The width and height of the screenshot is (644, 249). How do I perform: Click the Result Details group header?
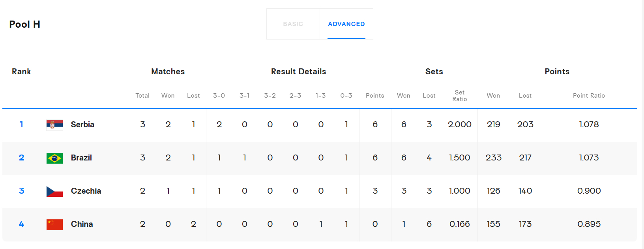pyautogui.click(x=299, y=72)
